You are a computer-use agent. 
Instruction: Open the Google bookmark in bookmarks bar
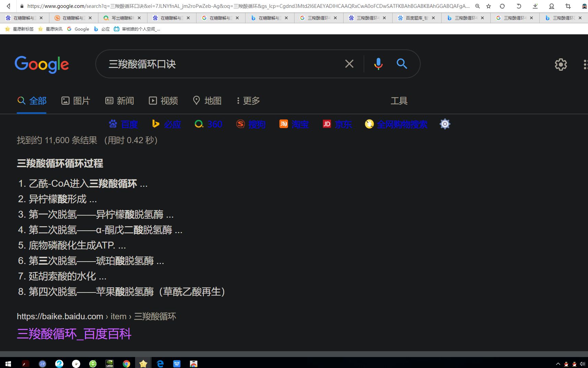pyautogui.click(x=78, y=29)
